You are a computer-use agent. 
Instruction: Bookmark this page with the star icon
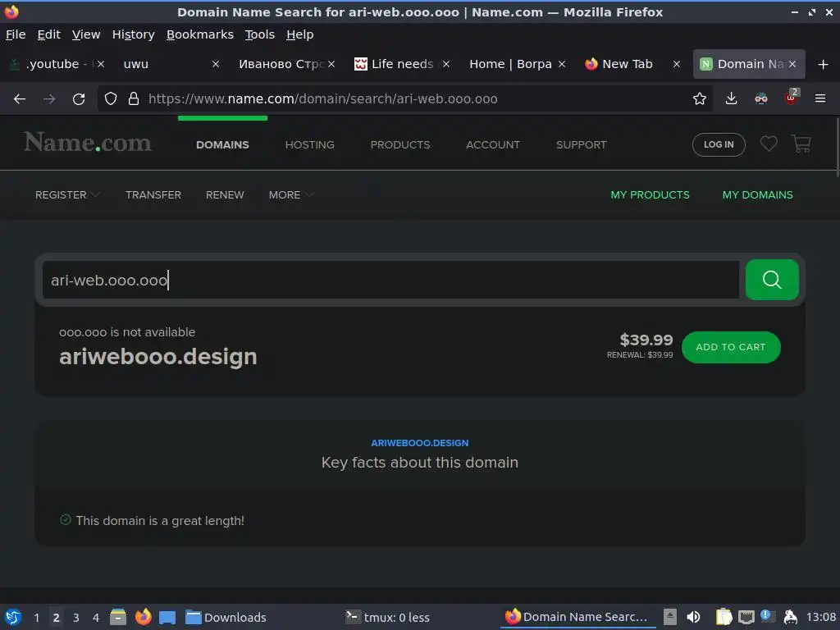pyautogui.click(x=699, y=98)
